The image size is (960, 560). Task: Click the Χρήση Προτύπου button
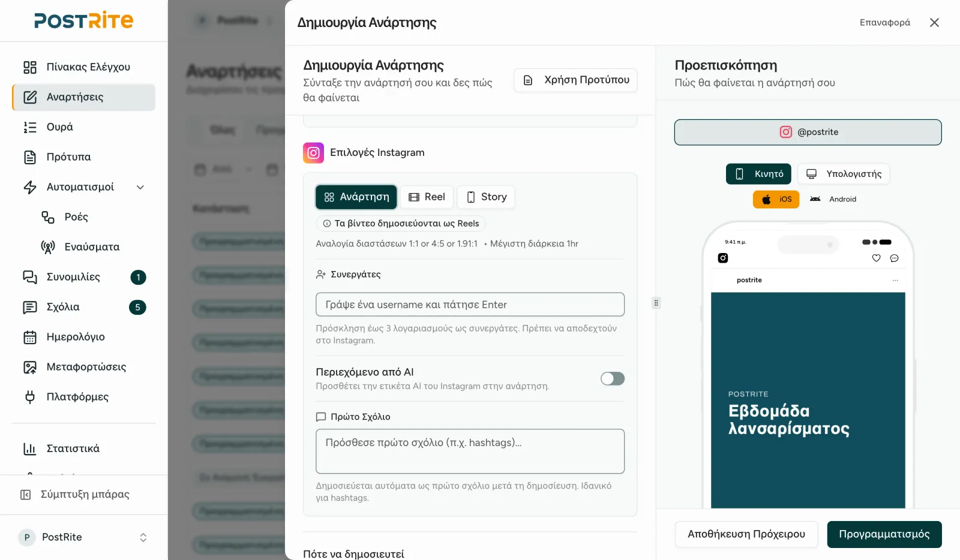tap(576, 80)
